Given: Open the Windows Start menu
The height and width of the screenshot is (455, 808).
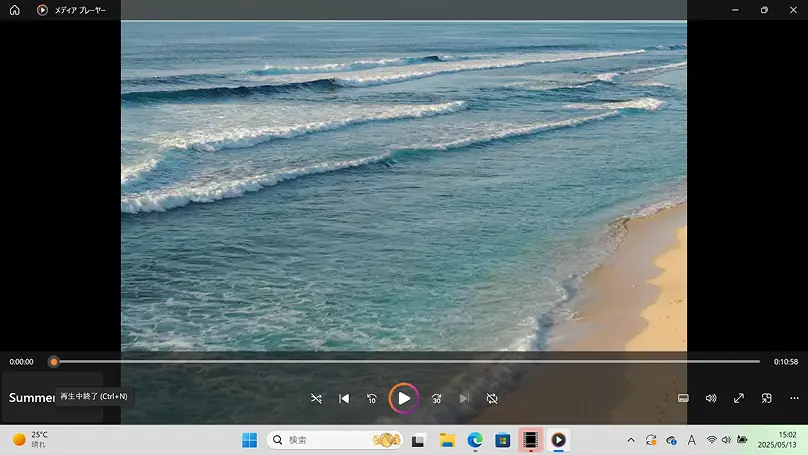Looking at the screenshot, I should point(249,440).
